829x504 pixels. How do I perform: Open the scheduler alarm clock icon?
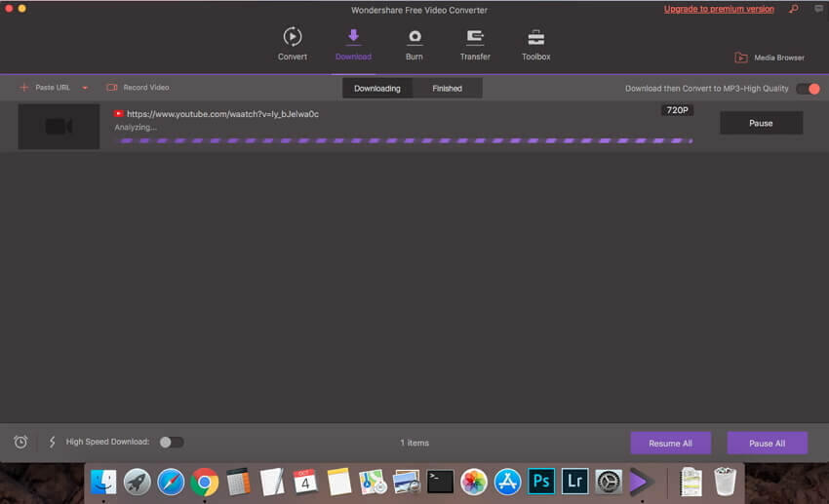[x=20, y=442]
